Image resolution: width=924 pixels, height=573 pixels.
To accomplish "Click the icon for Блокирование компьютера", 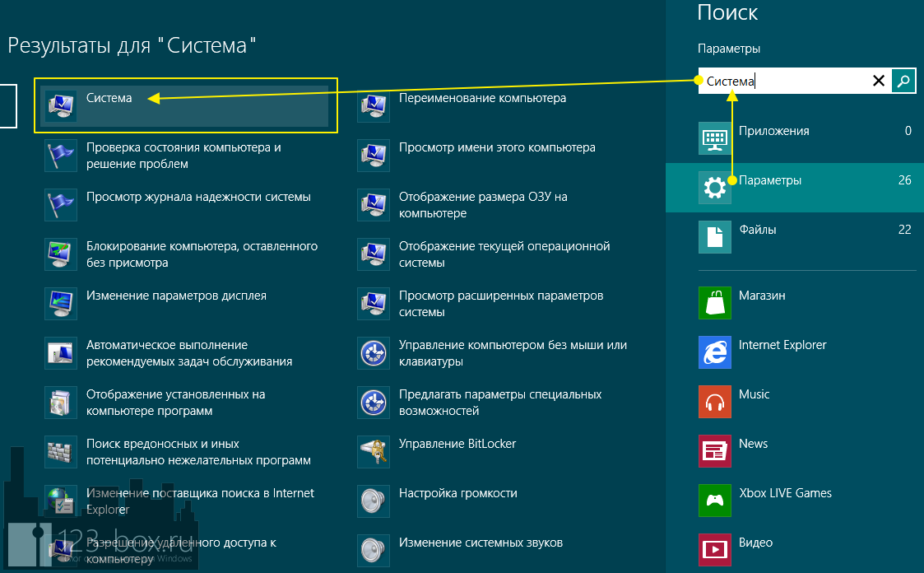I will point(61,254).
